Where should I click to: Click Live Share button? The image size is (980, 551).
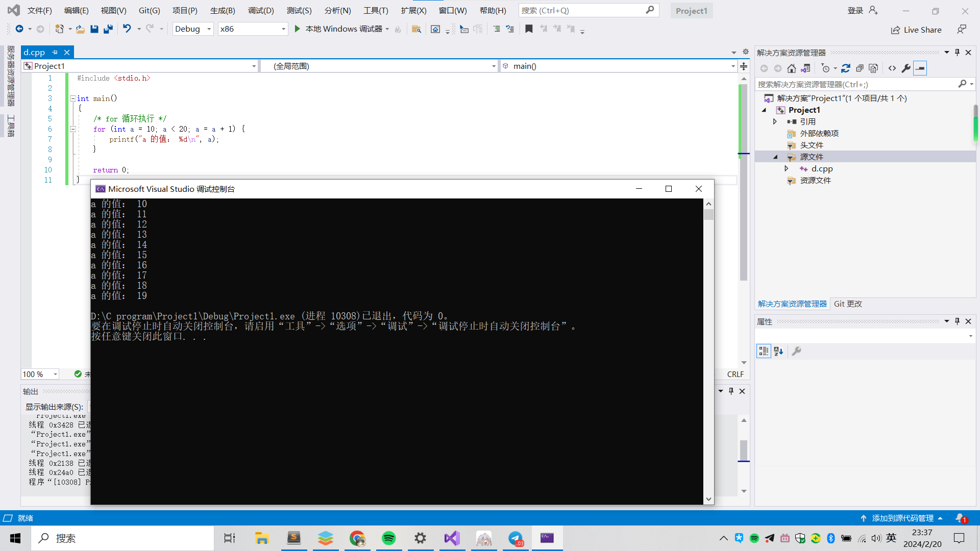pos(916,30)
